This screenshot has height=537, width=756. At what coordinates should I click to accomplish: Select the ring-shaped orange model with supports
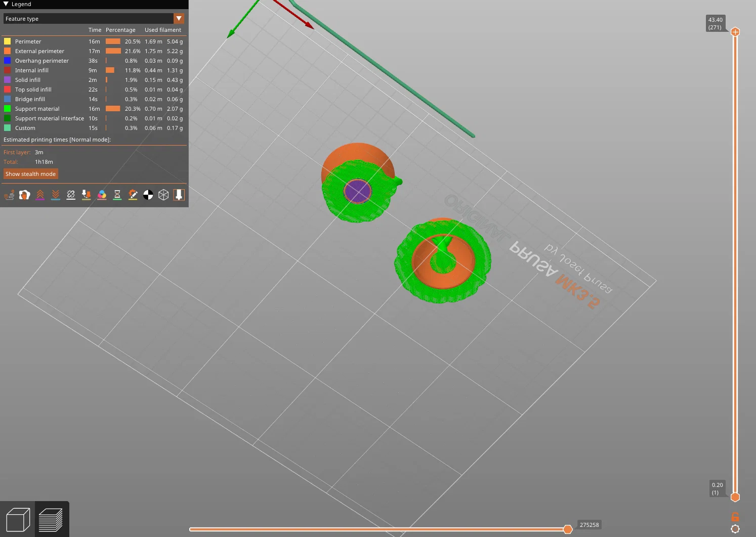pyautogui.click(x=443, y=260)
